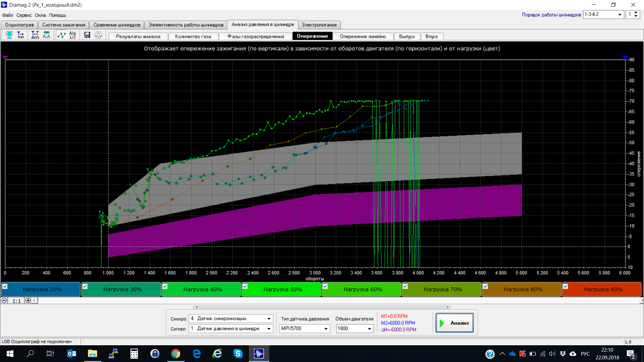This screenshot has height=362, width=644.
Task: Click the floppy disk save icon
Action: 87,35
